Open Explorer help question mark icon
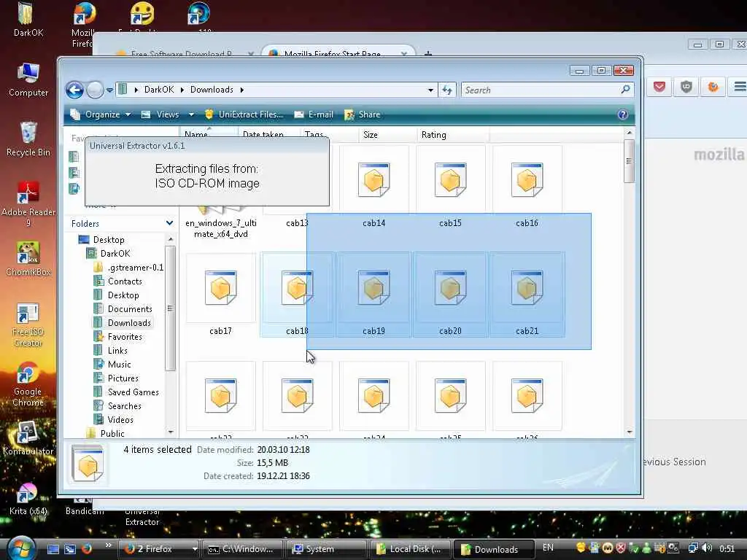The image size is (747, 560). (622, 114)
